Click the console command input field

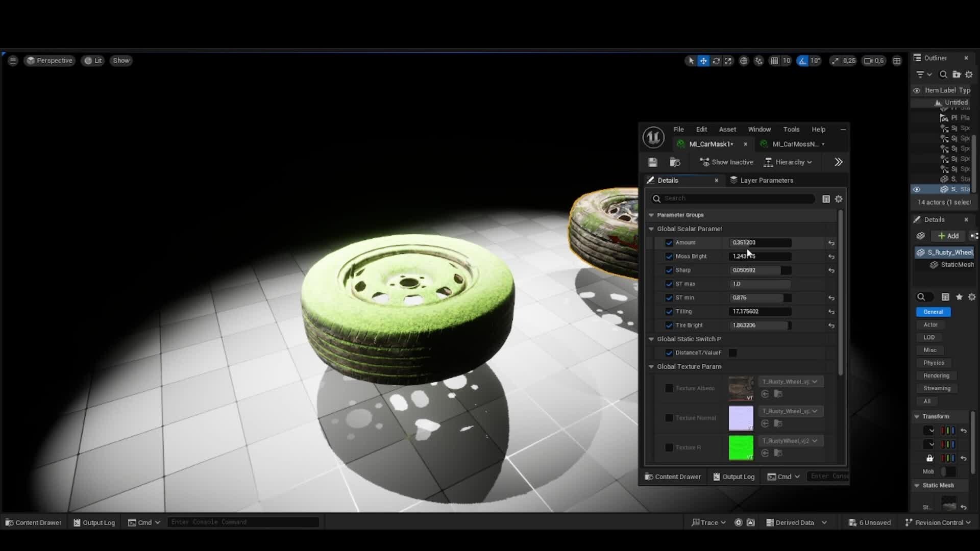243,522
